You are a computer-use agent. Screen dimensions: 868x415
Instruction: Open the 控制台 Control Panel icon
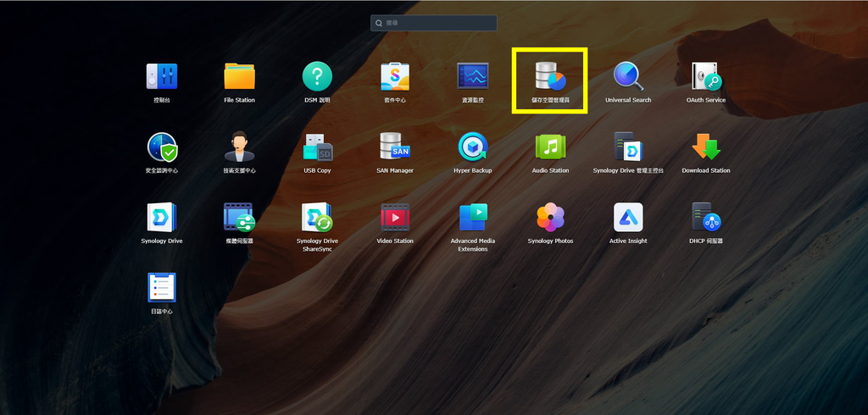coord(162,76)
